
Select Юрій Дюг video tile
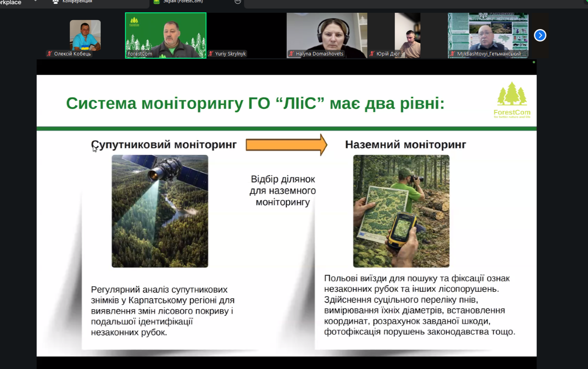[407, 33]
